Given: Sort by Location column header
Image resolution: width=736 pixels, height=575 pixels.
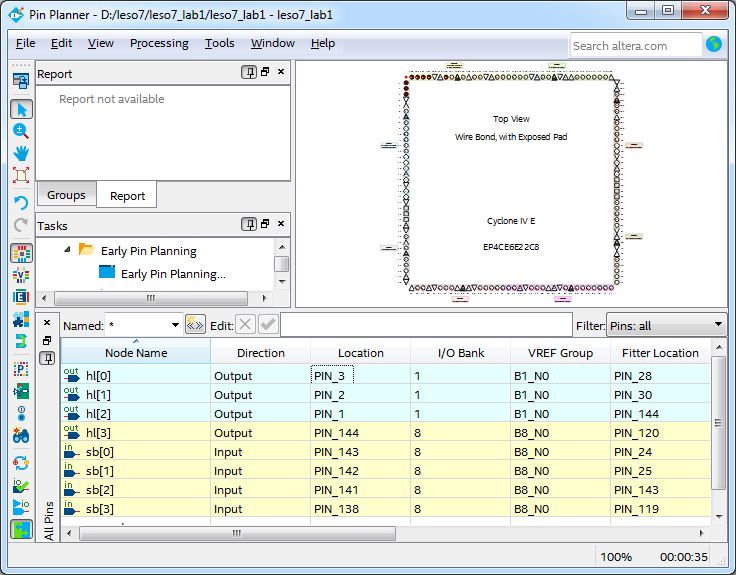Looking at the screenshot, I should click(x=360, y=353).
